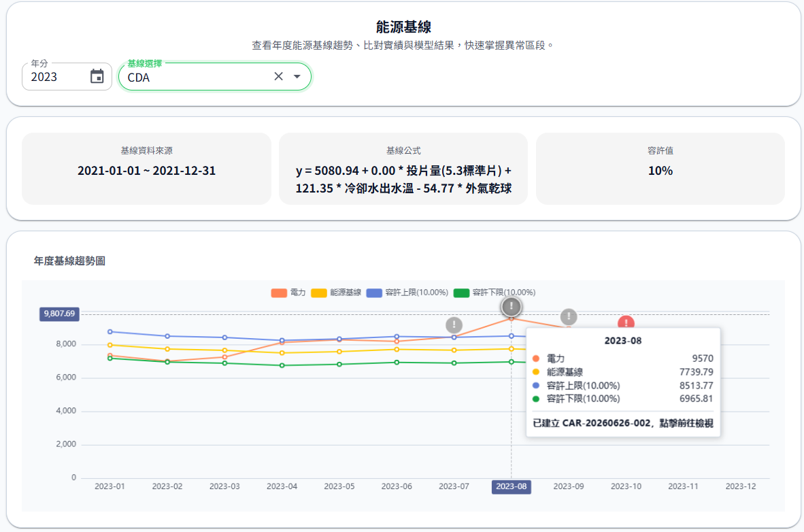This screenshot has height=532, width=804.
Task: Select the gray alert marker above 2023-07
Action: point(454,325)
